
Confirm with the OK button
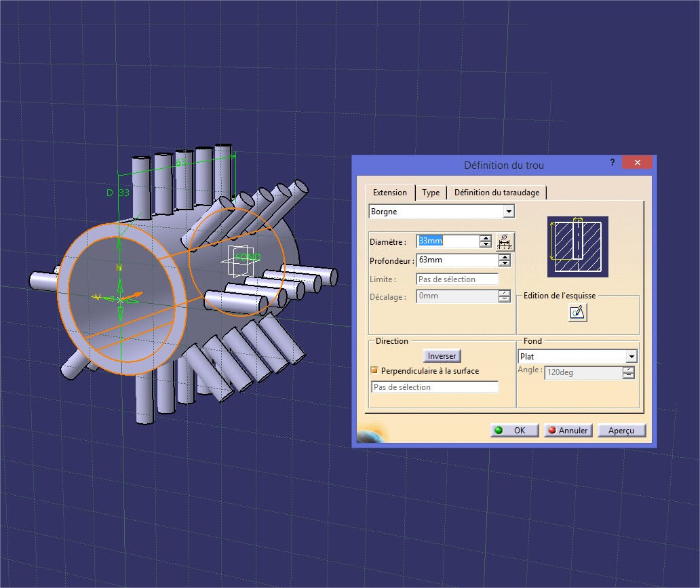515,431
